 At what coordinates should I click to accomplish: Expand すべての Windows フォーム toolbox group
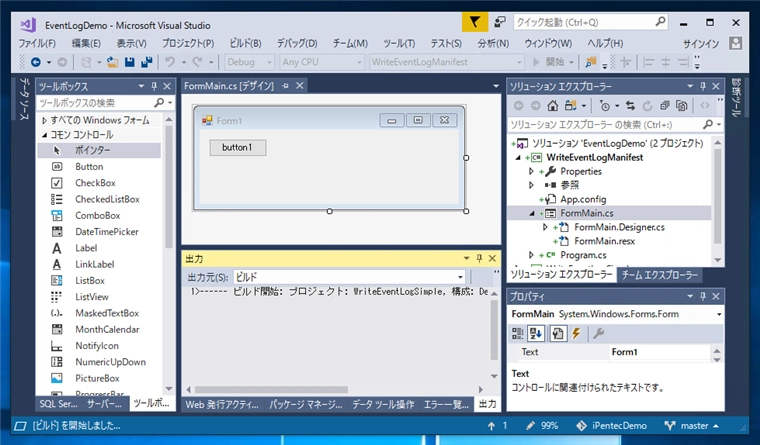click(x=45, y=120)
